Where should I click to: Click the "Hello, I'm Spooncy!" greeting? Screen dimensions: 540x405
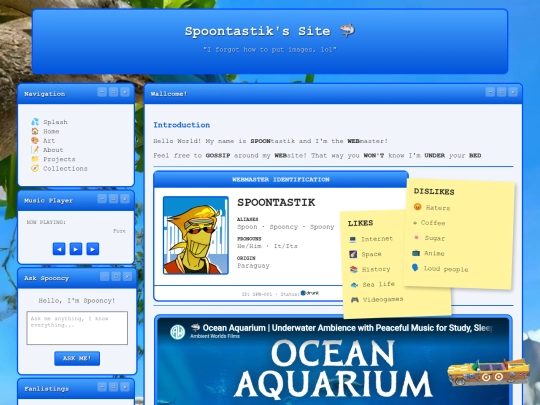point(77,301)
